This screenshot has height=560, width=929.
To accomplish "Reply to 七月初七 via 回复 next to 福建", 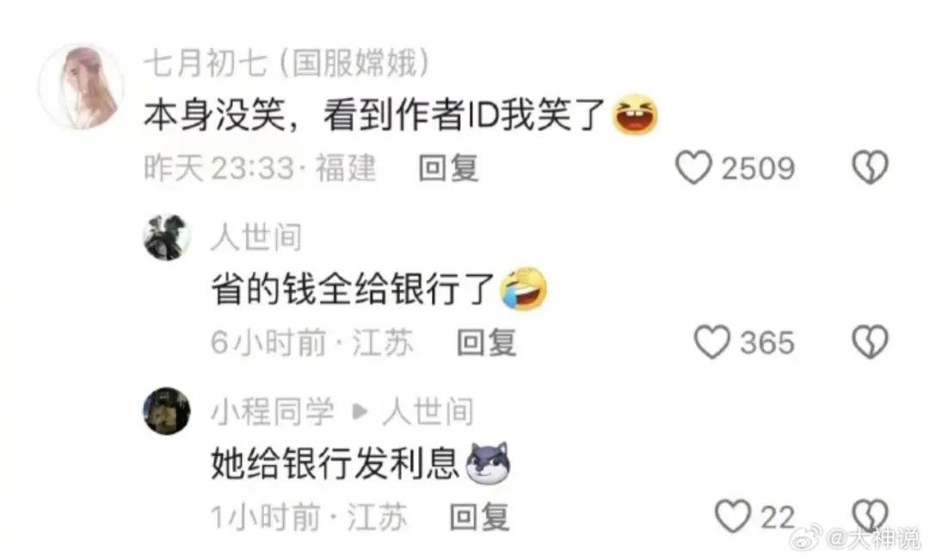I will pyautogui.click(x=448, y=168).
